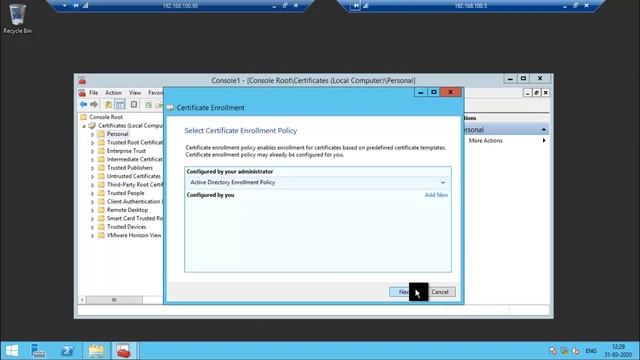Select Trusted Root Certification folder
The height and width of the screenshot is (360, 640).
click(x=135, y=142)
